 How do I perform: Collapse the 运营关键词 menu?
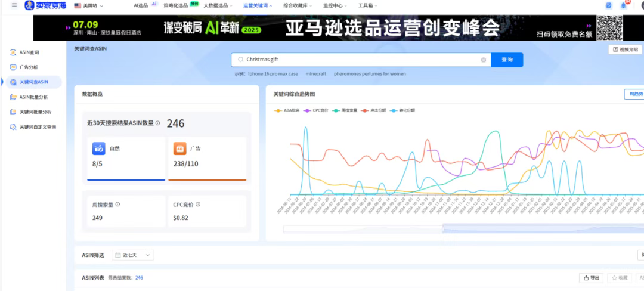(x=258, y=6)
